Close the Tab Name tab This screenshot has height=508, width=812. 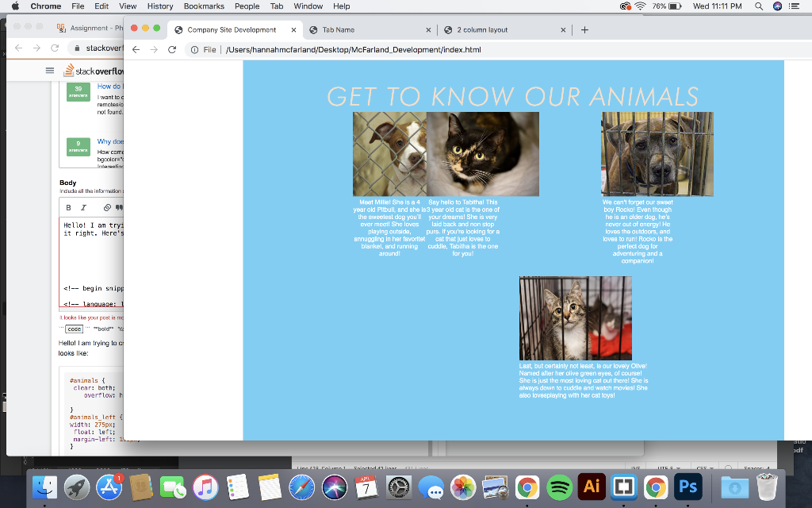point(428,30)
